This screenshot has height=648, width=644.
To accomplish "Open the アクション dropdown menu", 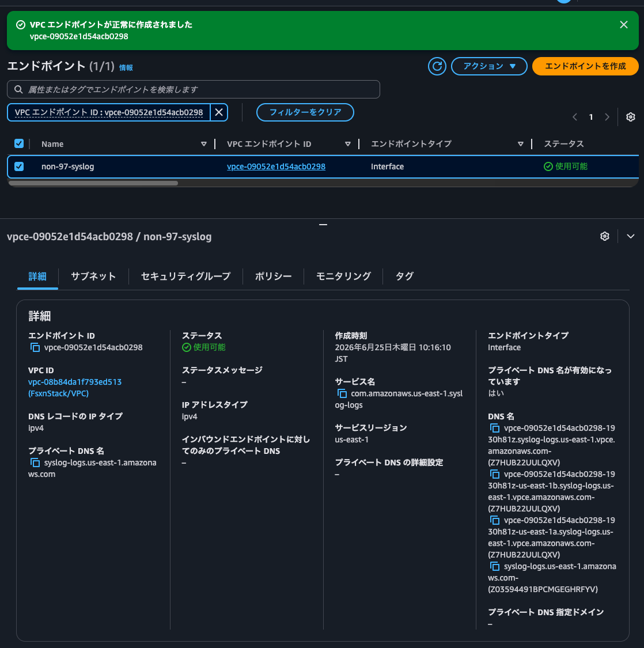I will tap(489, 66).
